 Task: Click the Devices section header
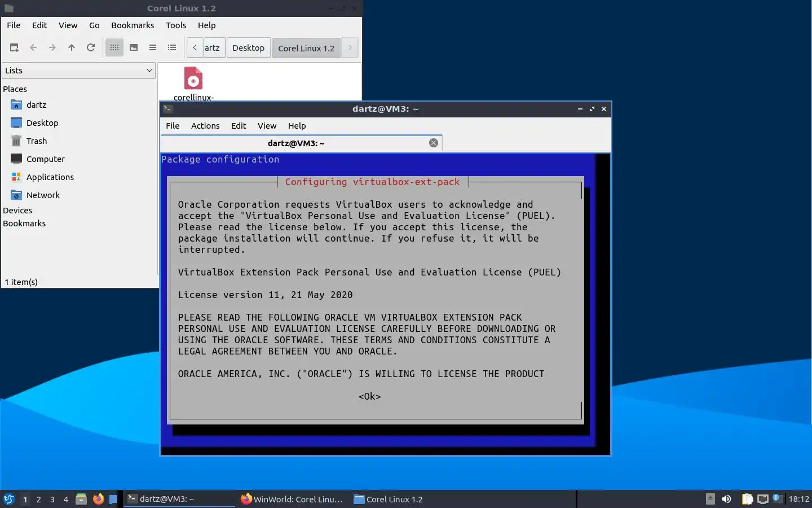coord(17,211)
